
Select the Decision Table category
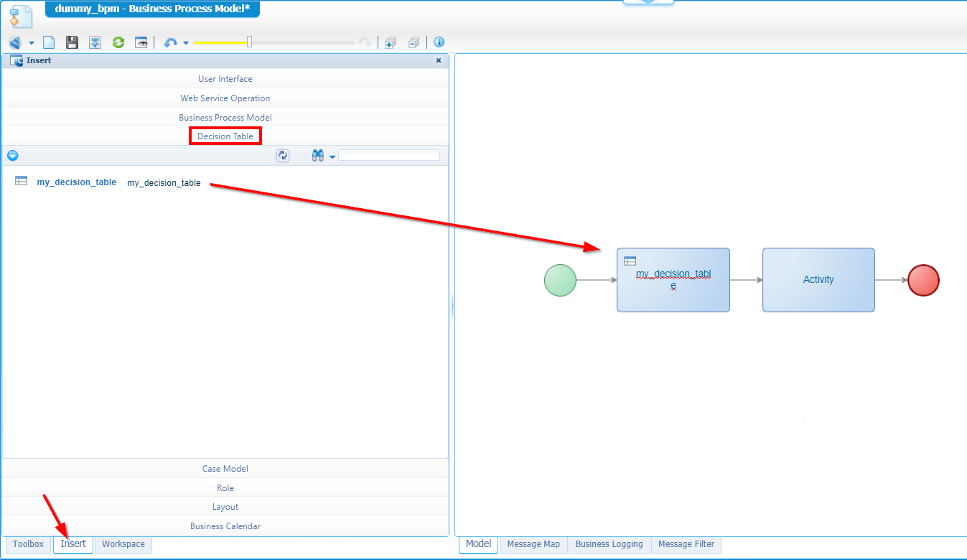tap(225, 135)
